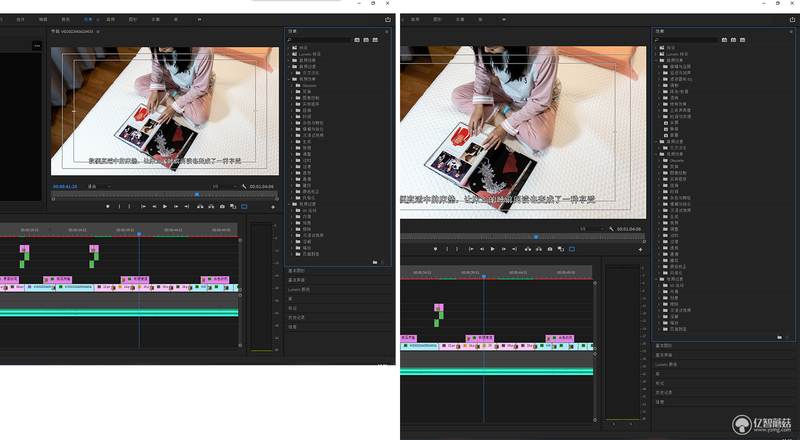This screenshot has height=440, width=800.
Task: Click the blue playhead on the left monitor scrub bar
Action: pyautogui.click(x=197, y=194)
